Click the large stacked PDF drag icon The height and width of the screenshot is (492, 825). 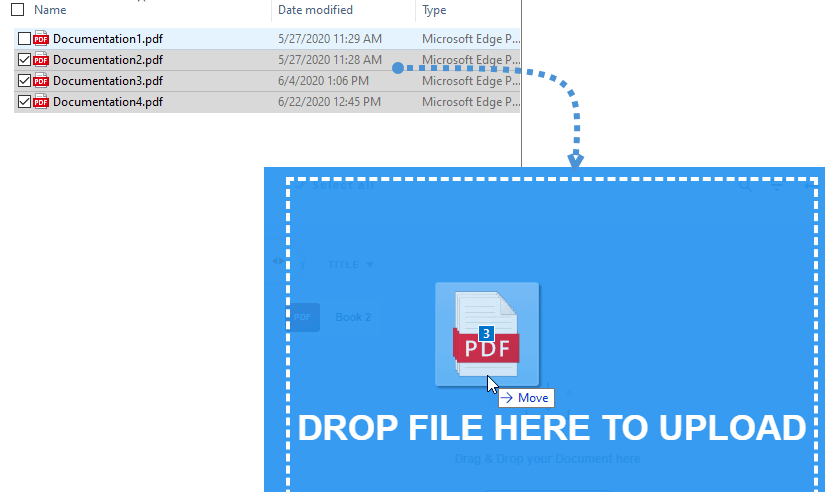[x=487, y=334]
